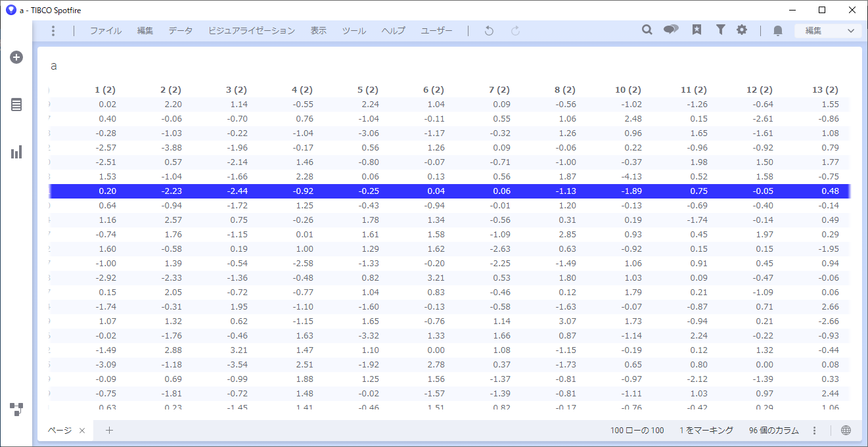Open the data in analysis list icon

coord(16,105)
